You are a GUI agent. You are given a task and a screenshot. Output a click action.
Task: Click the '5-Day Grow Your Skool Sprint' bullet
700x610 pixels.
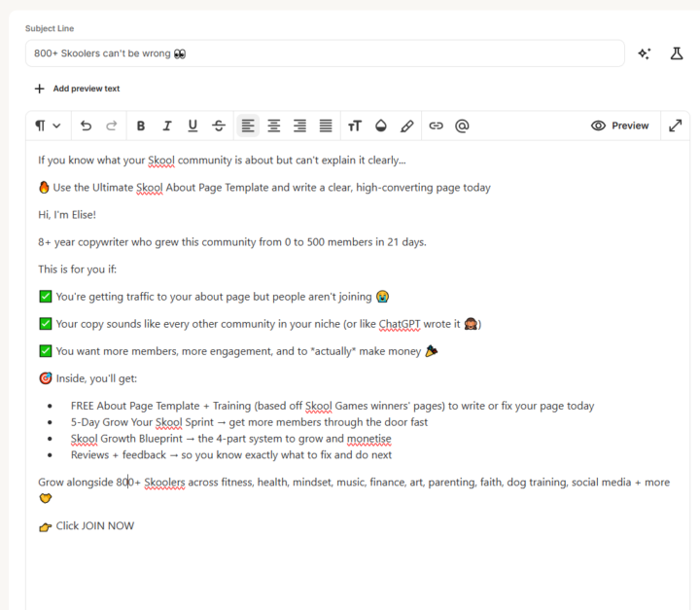tap(249, 422)
